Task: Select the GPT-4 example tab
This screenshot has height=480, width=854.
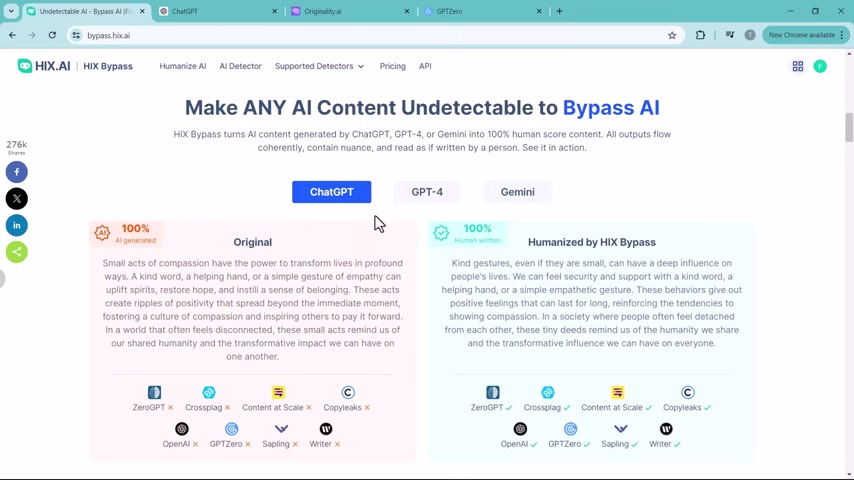Action: [x=427, y=192]
